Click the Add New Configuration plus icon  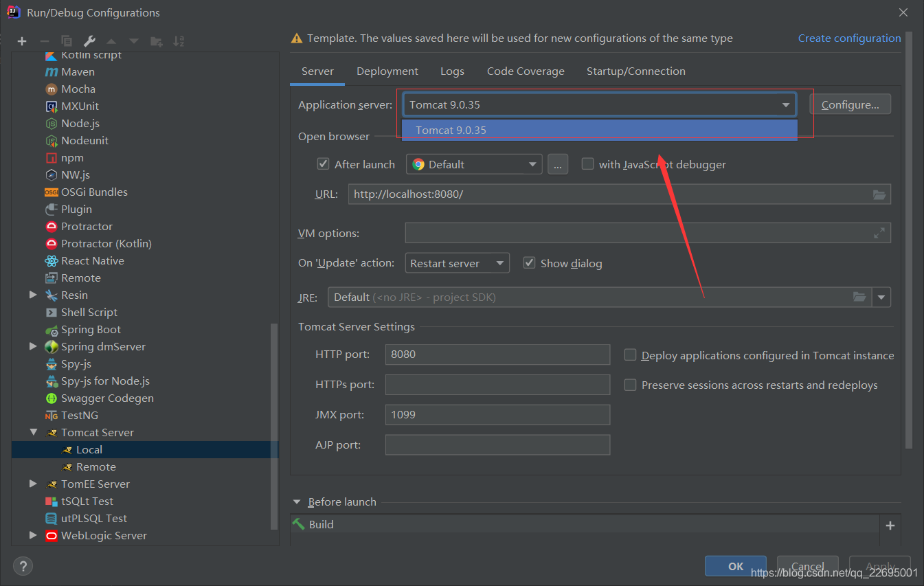click(22, 41)
